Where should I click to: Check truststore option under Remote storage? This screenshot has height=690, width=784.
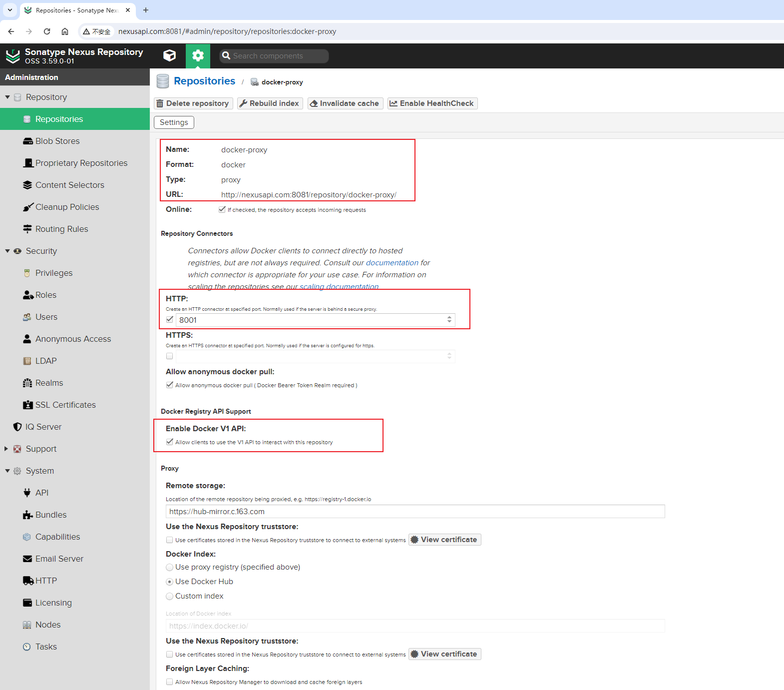(170, 540)
